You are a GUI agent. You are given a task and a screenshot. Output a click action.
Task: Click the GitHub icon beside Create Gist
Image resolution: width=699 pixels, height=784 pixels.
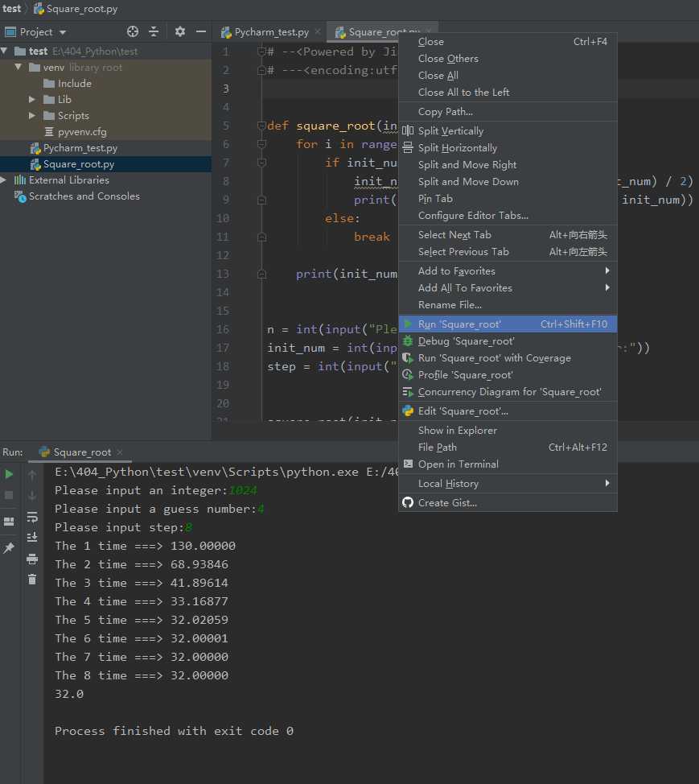408,502
